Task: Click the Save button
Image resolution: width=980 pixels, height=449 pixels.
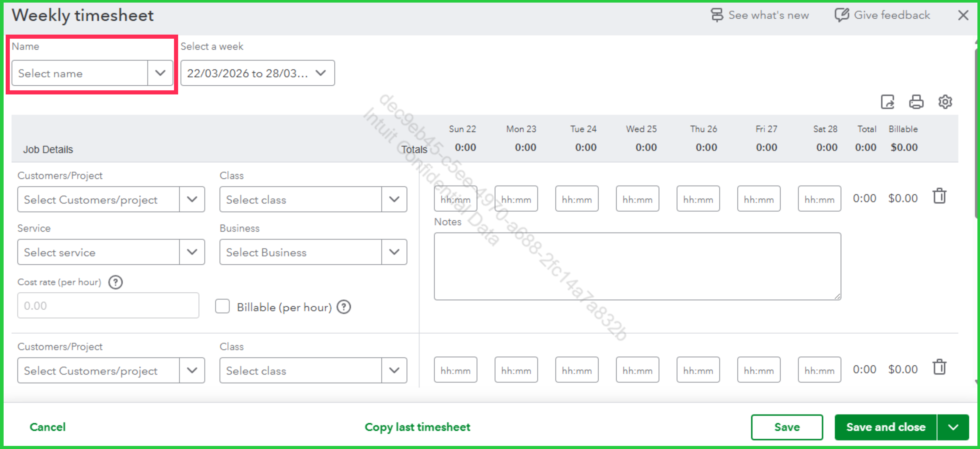Action: pos(786,427)
